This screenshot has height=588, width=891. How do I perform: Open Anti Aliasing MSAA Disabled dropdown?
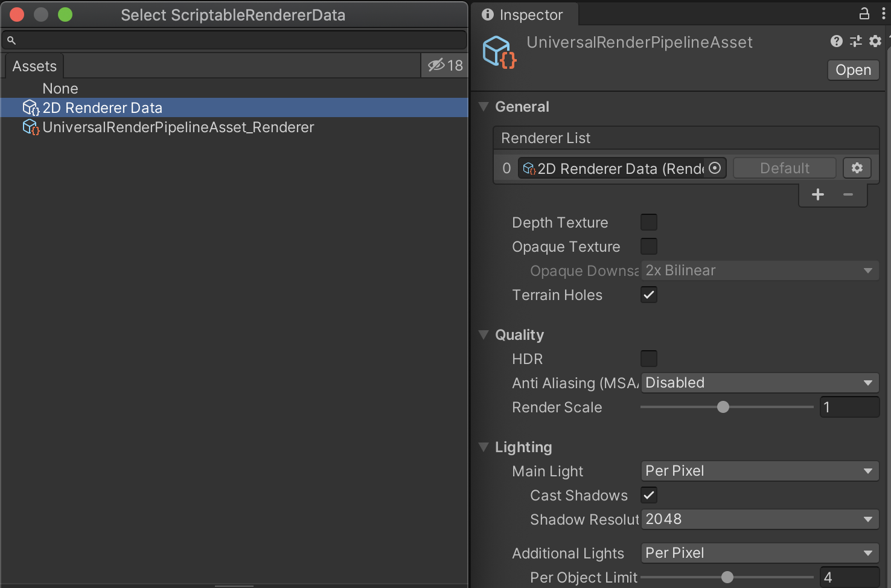[760, 383]
